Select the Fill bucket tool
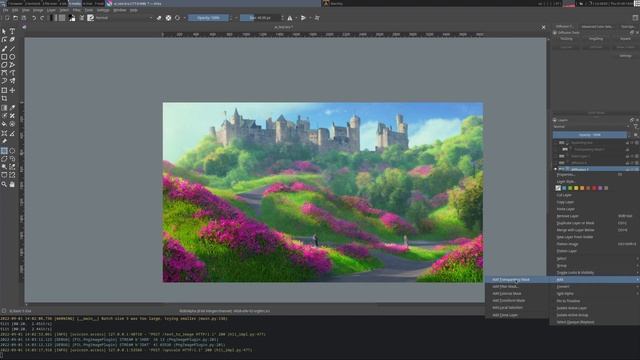Screen dimensions: 640x360 tap(4, 124)
